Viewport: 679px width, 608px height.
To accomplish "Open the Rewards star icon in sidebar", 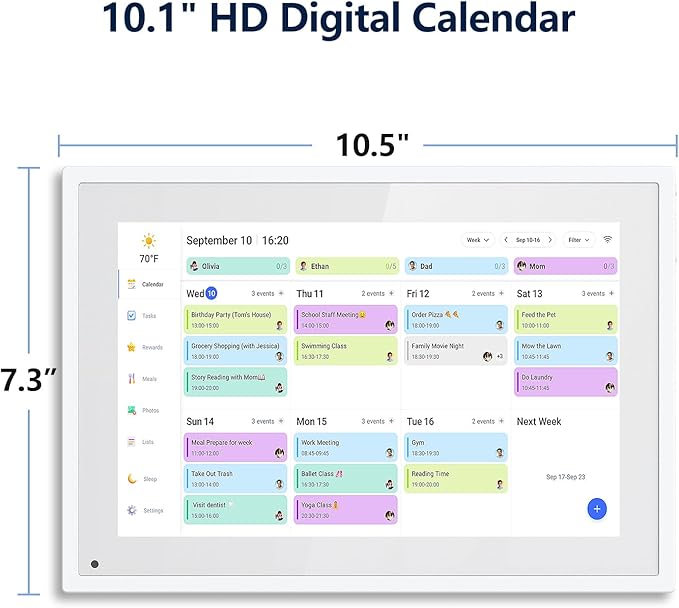I will 131,347.
